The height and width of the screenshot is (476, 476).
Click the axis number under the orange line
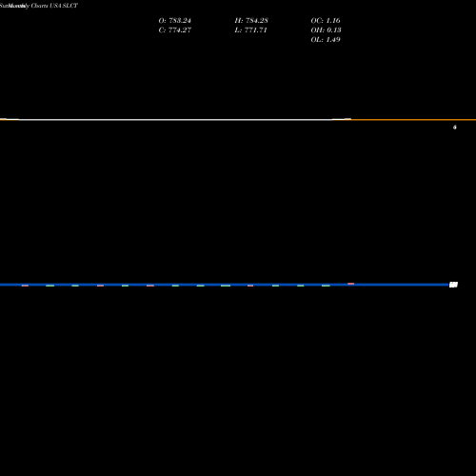(x=455, y=128)
